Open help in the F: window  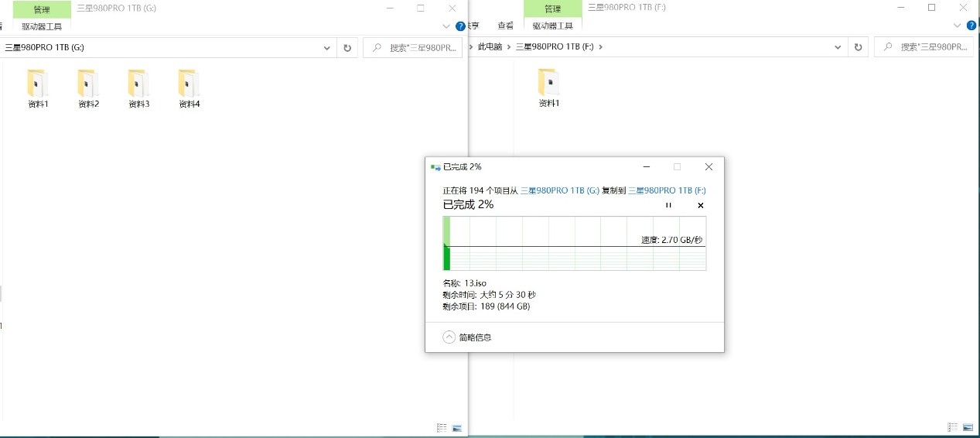[x=971, y=26]
